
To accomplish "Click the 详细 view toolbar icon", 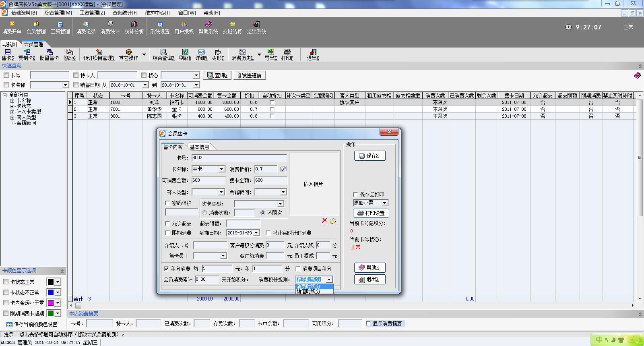I will pos(201,55).
